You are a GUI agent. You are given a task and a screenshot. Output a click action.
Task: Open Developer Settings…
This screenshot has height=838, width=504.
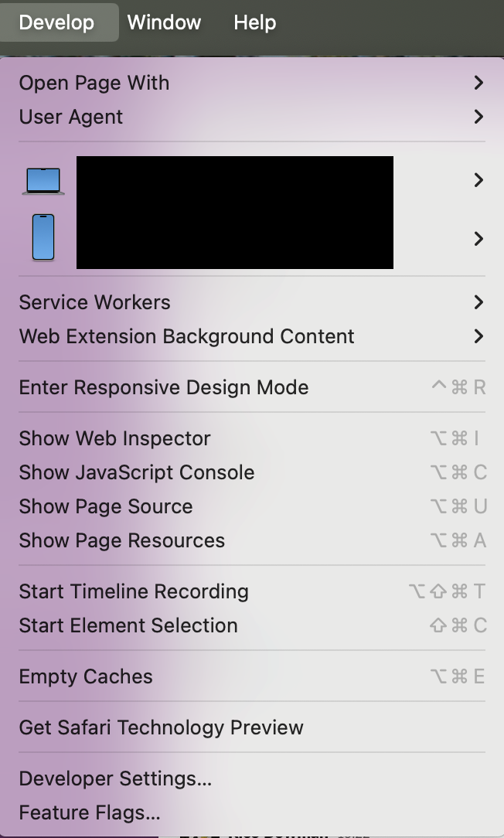coord(115,778)
